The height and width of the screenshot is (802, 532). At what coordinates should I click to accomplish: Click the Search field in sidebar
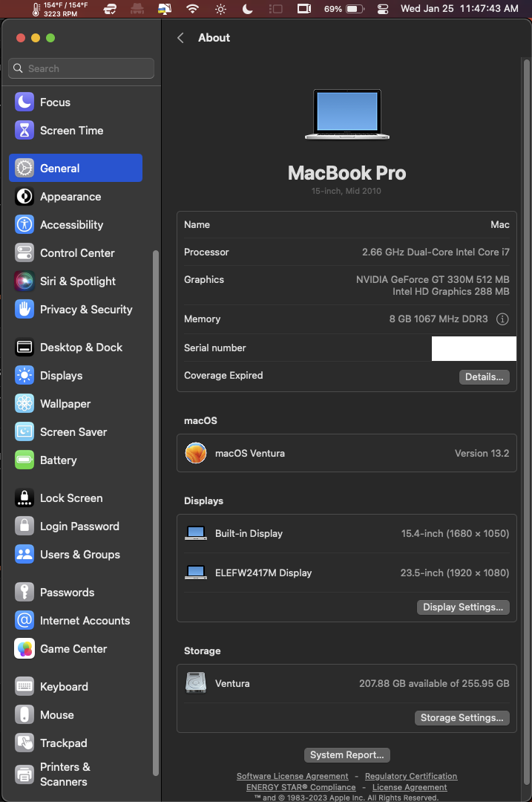[x=82, y=68]
